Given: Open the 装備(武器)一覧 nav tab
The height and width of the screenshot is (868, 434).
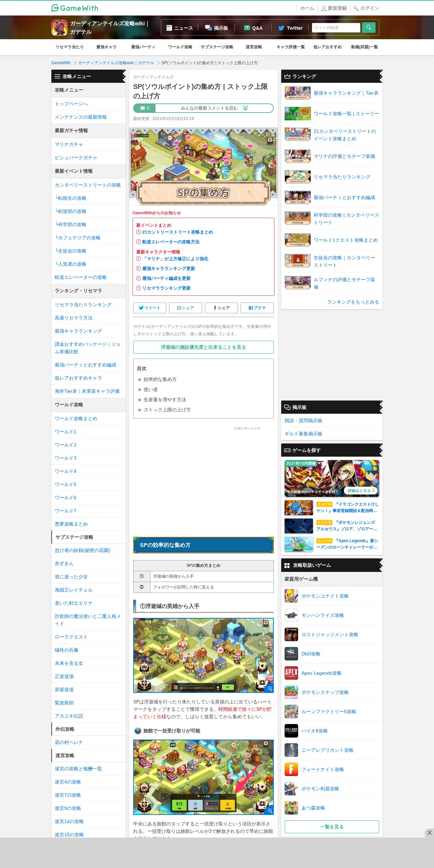Looking at the screenshot, I should (364, 47).
